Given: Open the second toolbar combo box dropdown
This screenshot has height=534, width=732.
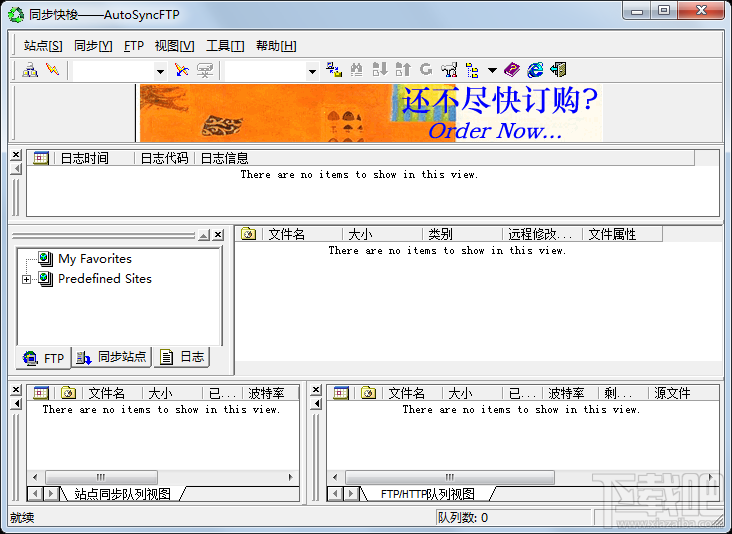Looking at the screenshot, I should click(x=312, y=71).
